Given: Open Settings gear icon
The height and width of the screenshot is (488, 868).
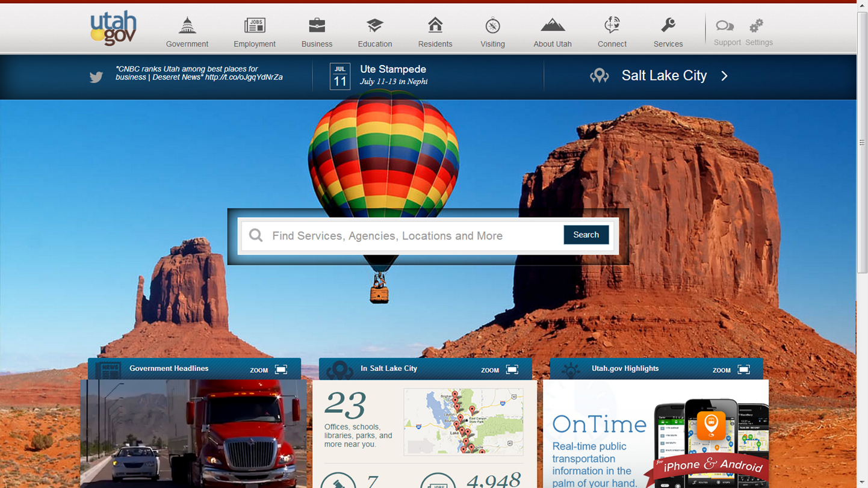Looking at the screenshot, I should pos(757,26).
